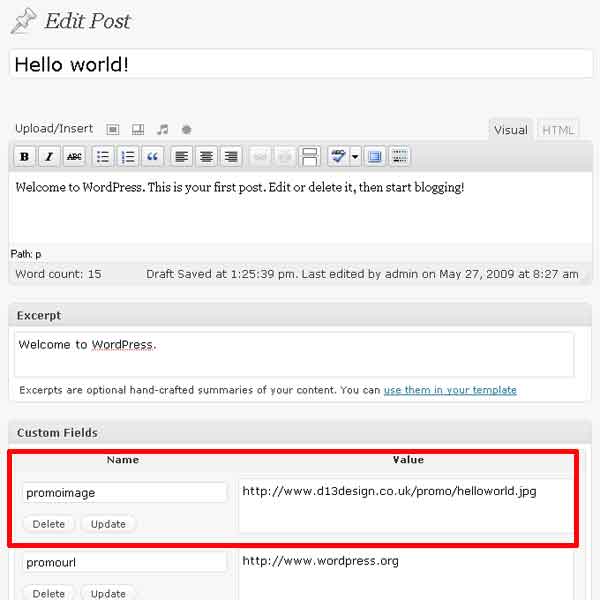Open the spellchecker language dropdown arrow

pos(355,156)
